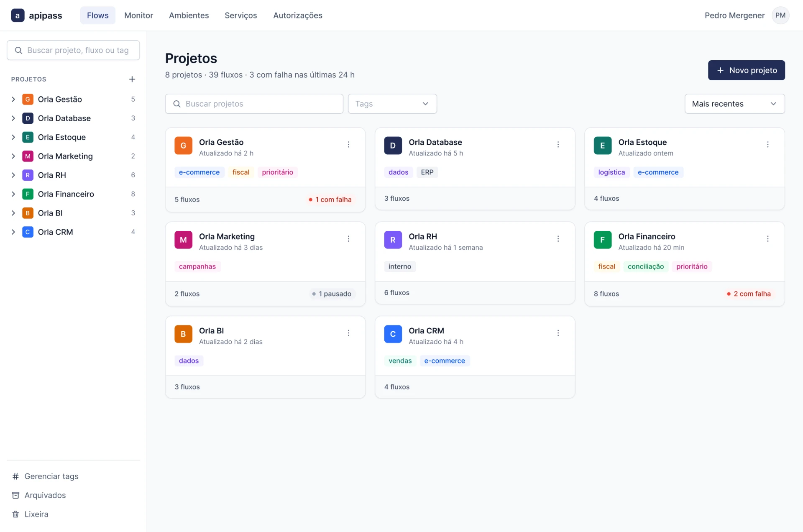Viewport: 803px width, 532px height.
Task: Expand Orla Financeiro in the sidebar tree
Action: coord(13,194)
